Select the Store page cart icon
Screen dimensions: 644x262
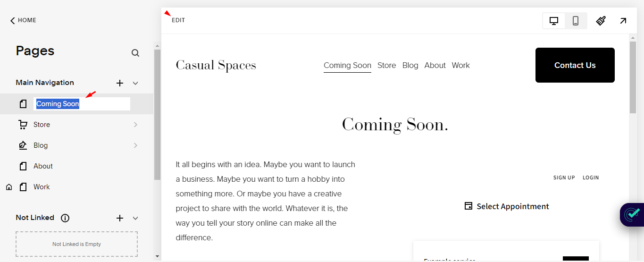tap(23, 125)
